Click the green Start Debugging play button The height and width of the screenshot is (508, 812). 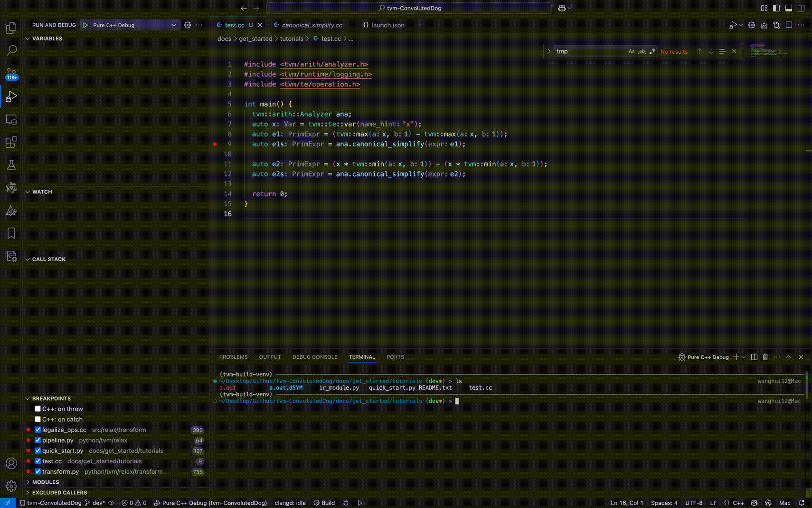[85, 25]
